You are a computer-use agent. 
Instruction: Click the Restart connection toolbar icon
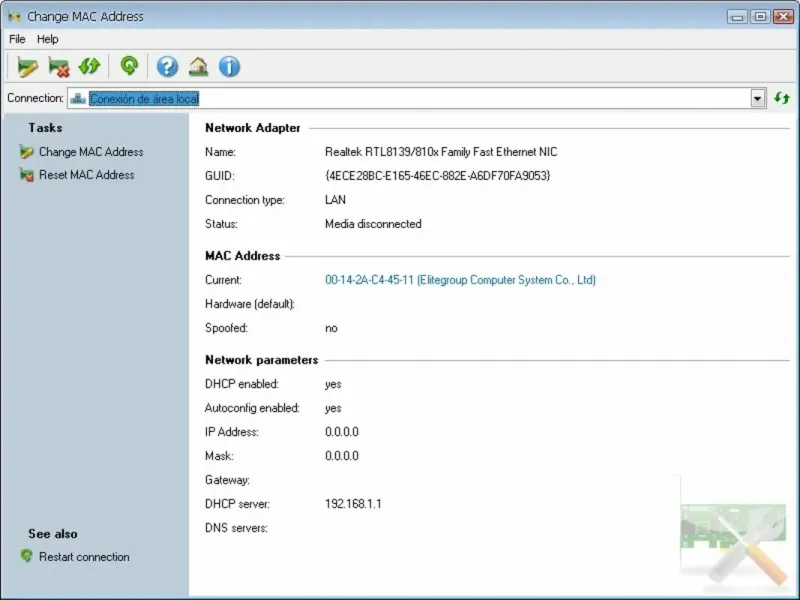[129, 66]
